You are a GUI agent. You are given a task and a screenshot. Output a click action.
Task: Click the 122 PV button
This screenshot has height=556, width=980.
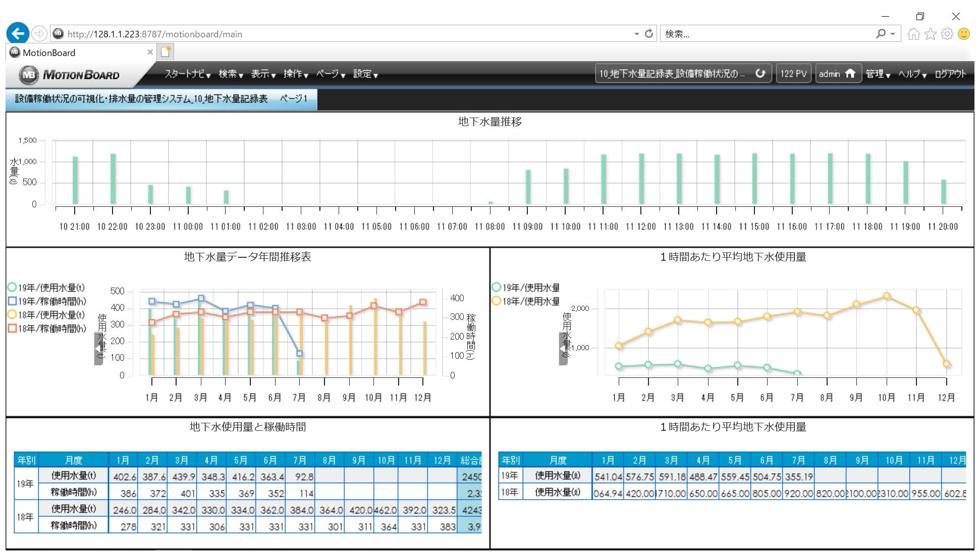tap(793, 74)
